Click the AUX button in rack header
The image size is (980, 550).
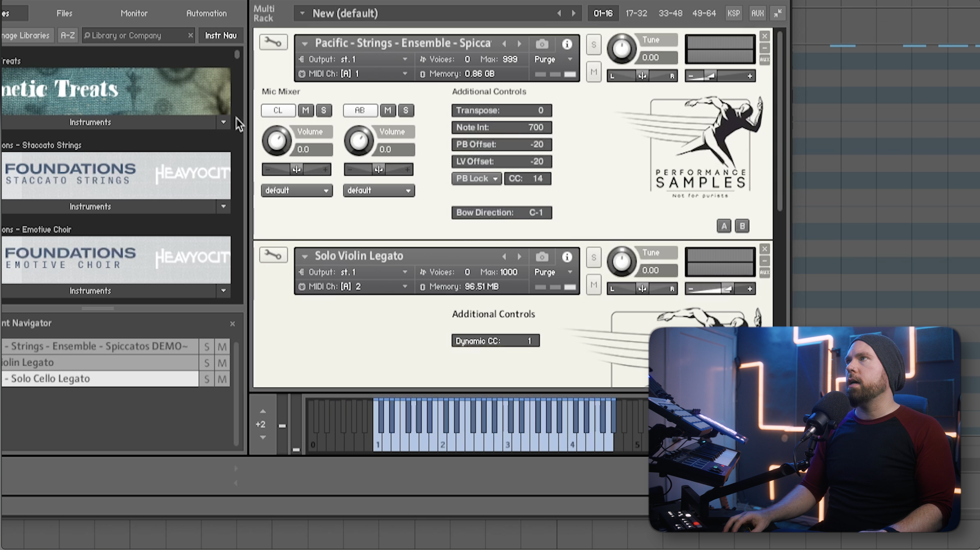758,13
